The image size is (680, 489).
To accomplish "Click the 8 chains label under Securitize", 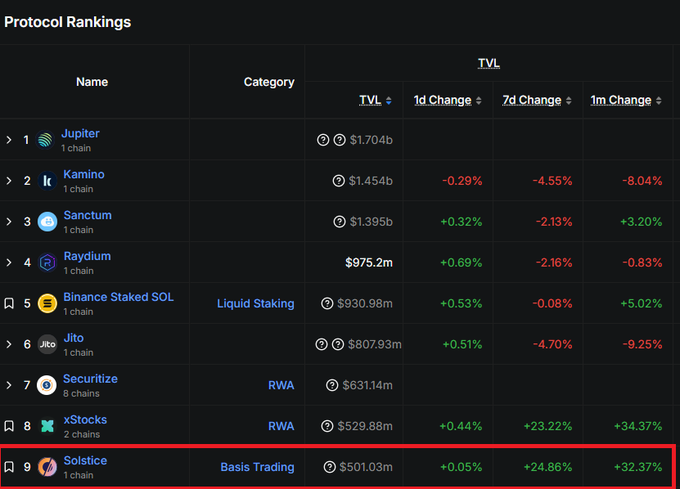I will [81, 394].
